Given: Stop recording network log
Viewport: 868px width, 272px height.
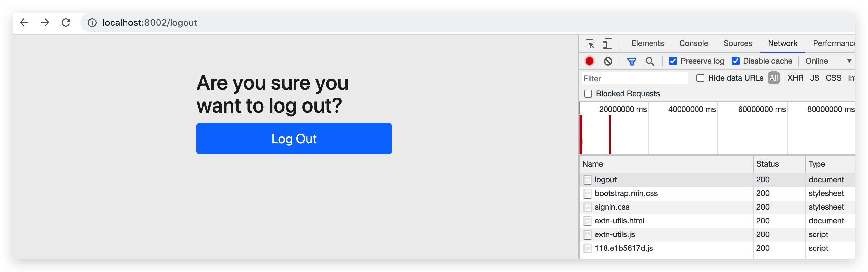Looking at the screenshot, I should [589, 61].
